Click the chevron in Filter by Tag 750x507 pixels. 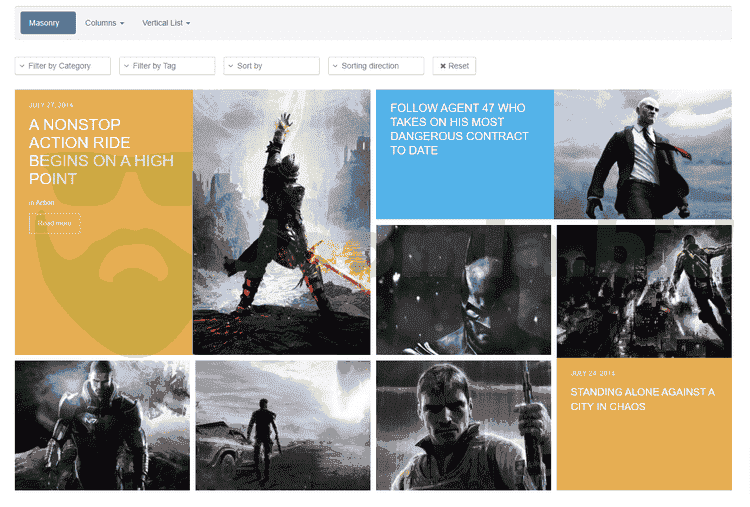coord(126,66)
